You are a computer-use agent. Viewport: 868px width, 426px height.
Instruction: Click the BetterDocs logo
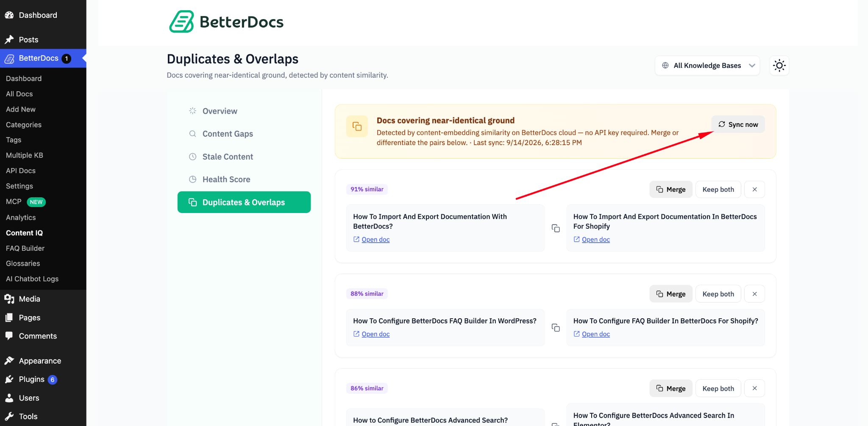[x=226, y=22]
